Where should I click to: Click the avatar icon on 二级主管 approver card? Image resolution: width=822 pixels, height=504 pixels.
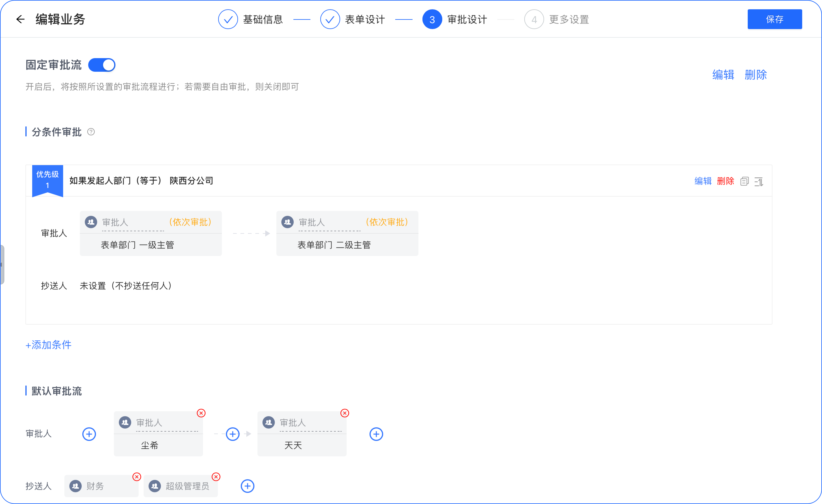(x=287, y=222)
